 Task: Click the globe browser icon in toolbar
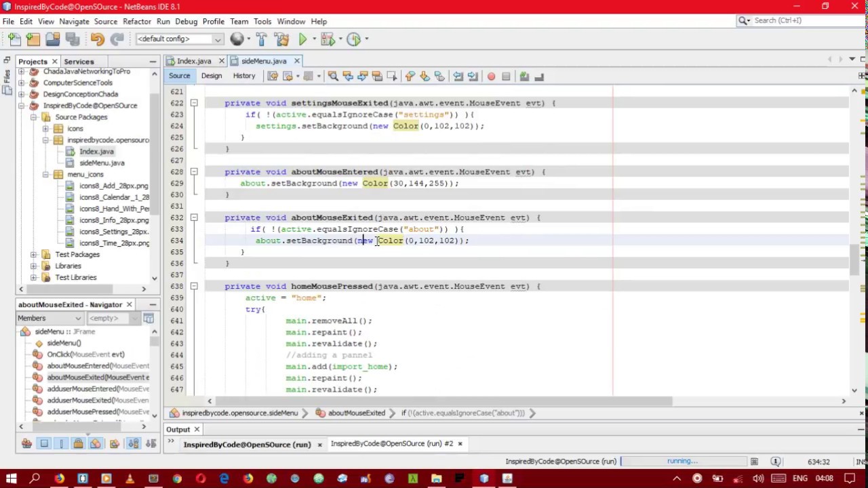(237, 39)
